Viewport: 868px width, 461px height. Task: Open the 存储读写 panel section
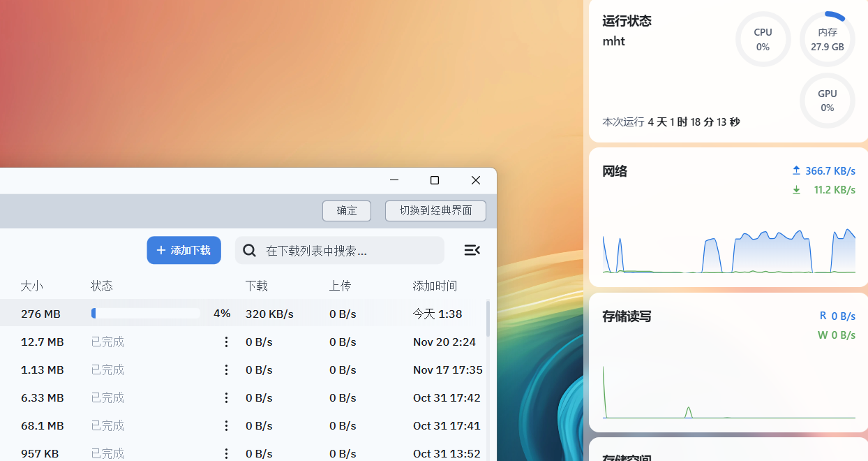(627, 316)
